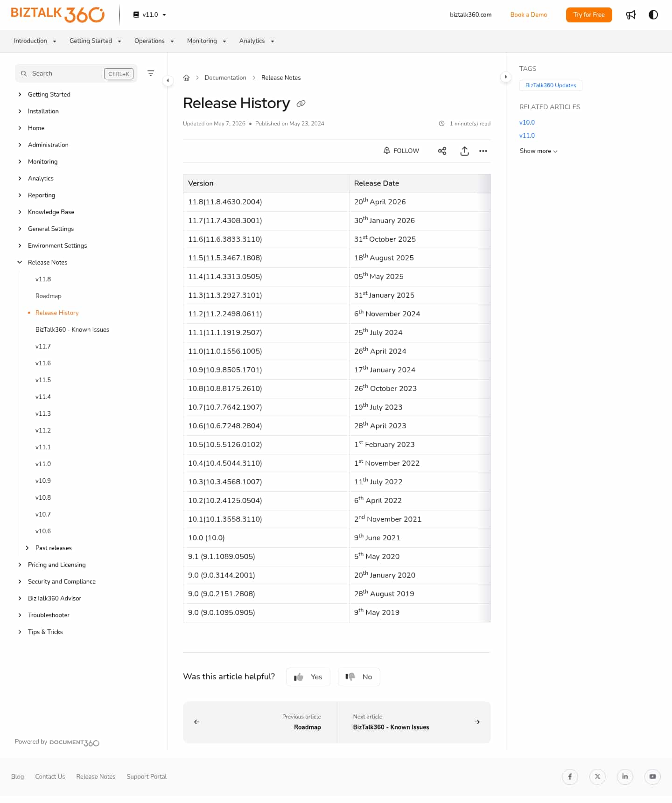The image size is (672, 803).
Task: Open the sidebar filter icon
Action: 151,73
